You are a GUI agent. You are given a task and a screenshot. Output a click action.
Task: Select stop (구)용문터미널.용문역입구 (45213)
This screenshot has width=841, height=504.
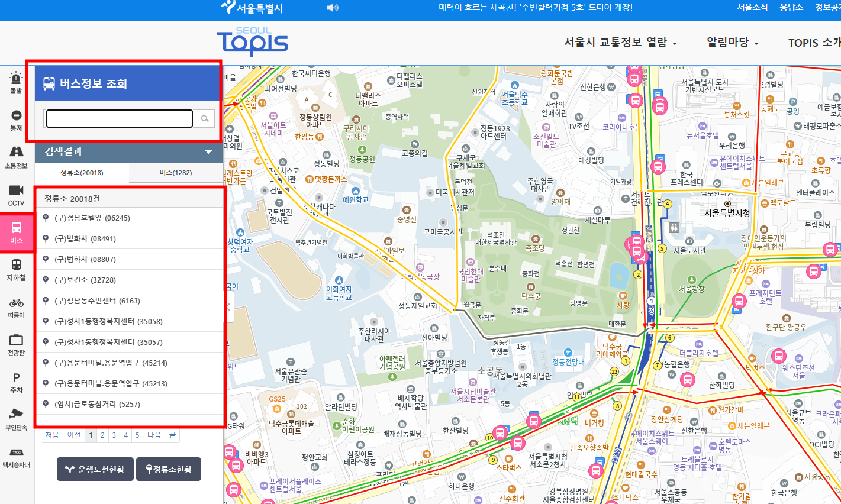[130, 383]
